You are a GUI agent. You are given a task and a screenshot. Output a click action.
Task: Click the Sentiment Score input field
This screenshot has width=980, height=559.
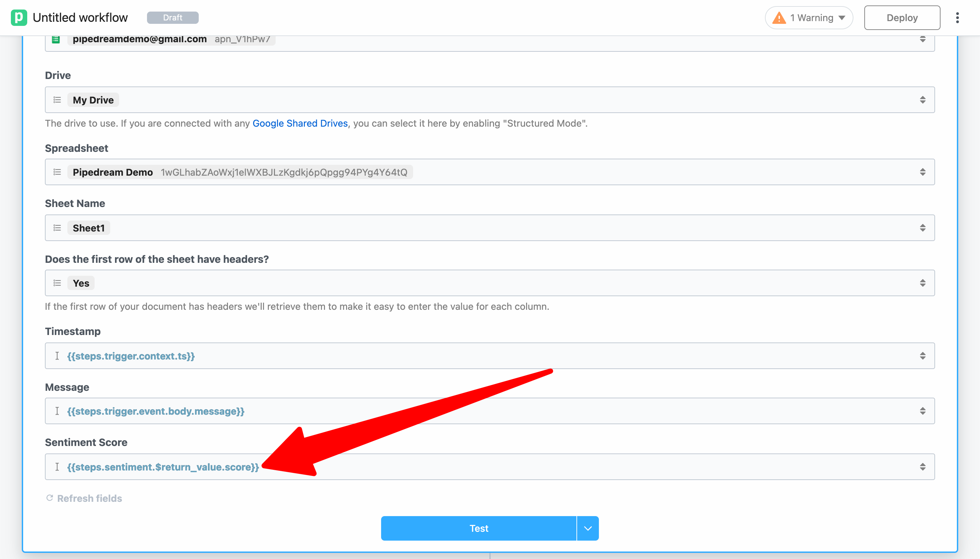point(490,466)
